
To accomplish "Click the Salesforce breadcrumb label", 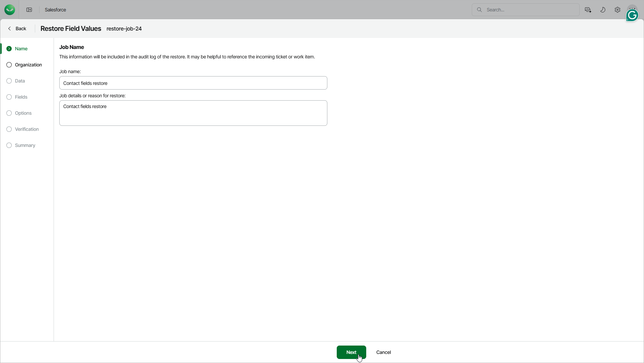I will pos(55,10).
